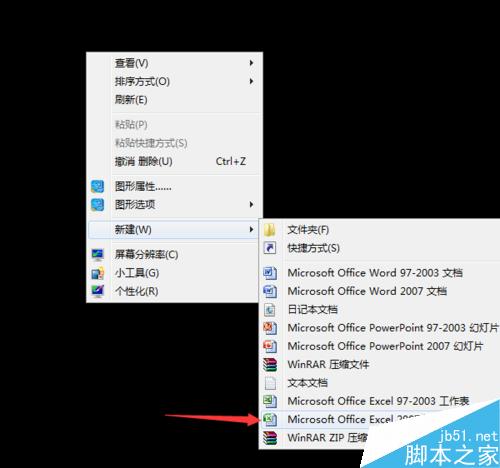The width and height of the screenshot is (500, 468).
Task: Open 个性化(R) personalize
Action: point(174,291)
